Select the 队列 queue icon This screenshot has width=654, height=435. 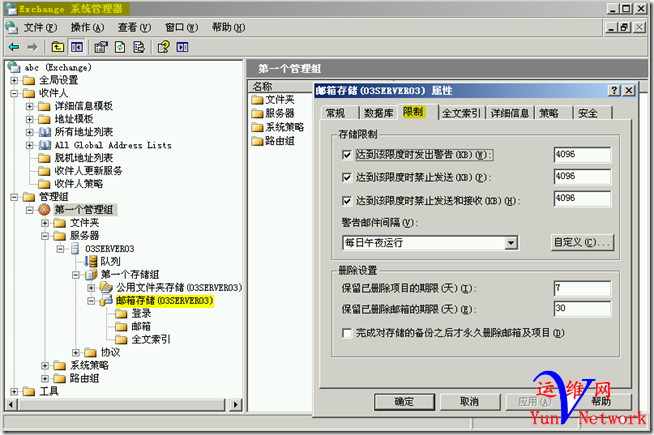(x=91, y=262)
